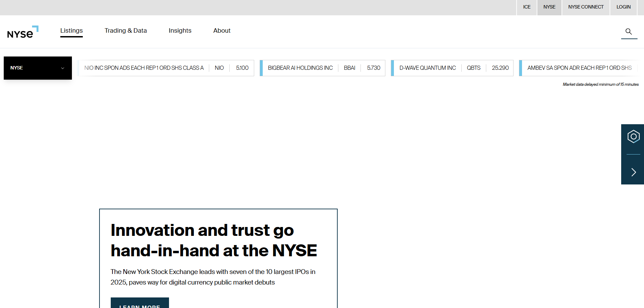The width and height of the screenshot is (644, 308).
Task: Open D-Wave Quantum QBTS ticker card
Action: tap(453, 68)
